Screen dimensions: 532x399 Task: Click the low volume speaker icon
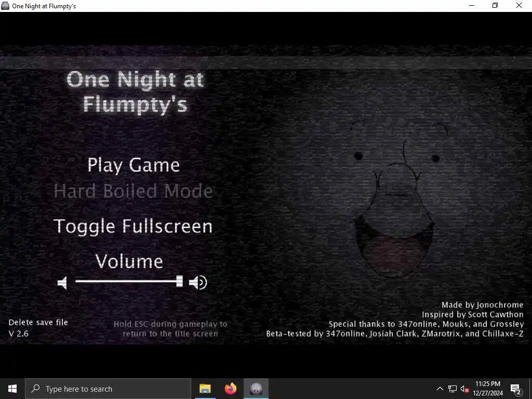[62, 283]
